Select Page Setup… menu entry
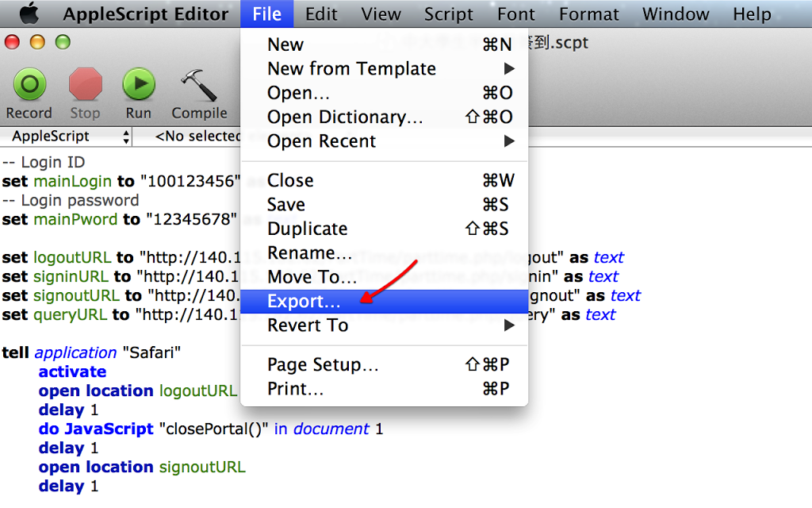The image size is (812, 508). 324,365
